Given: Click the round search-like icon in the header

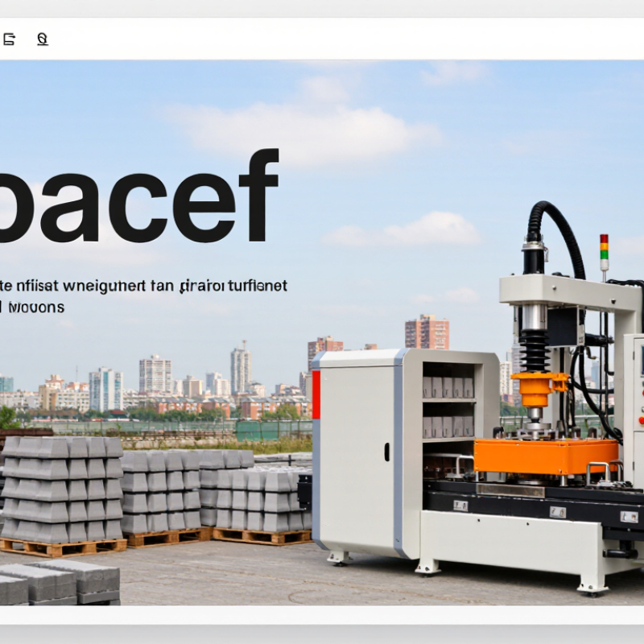Looking at the screenshot, I should click(43, 39).
